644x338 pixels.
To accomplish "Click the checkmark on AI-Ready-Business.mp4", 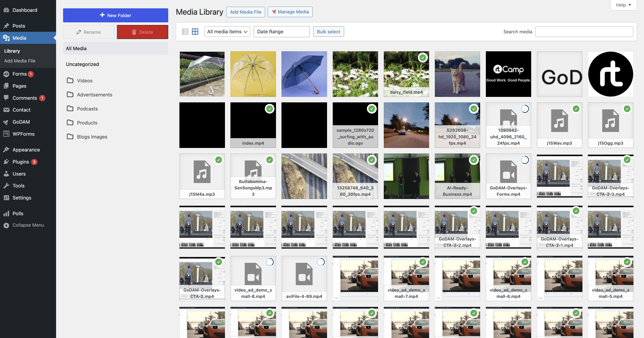I will [474, 160].
